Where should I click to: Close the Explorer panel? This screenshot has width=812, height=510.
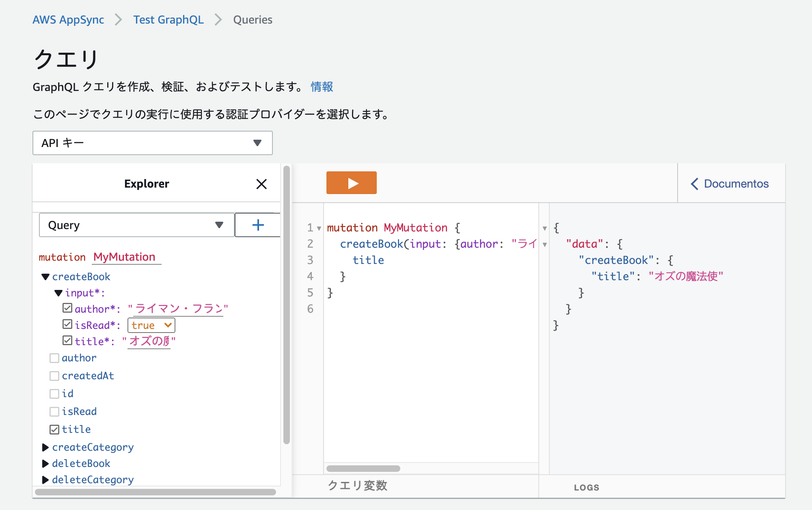[x=261, y=184]
